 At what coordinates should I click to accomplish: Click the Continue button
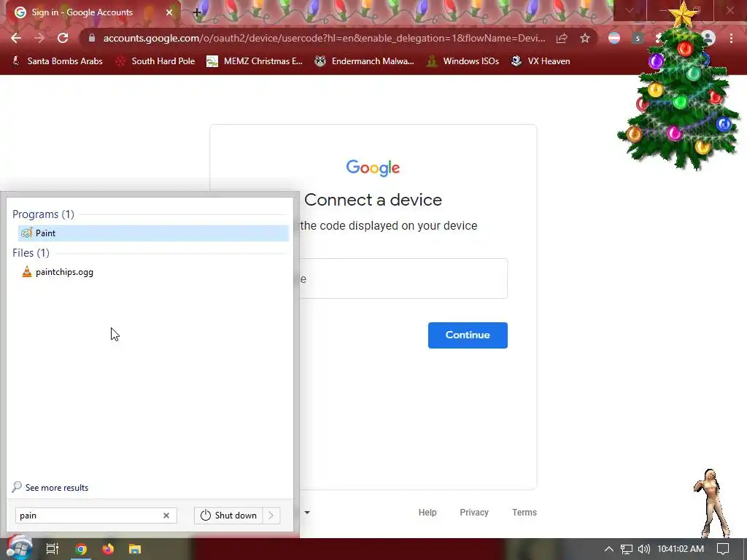[468, 335]
